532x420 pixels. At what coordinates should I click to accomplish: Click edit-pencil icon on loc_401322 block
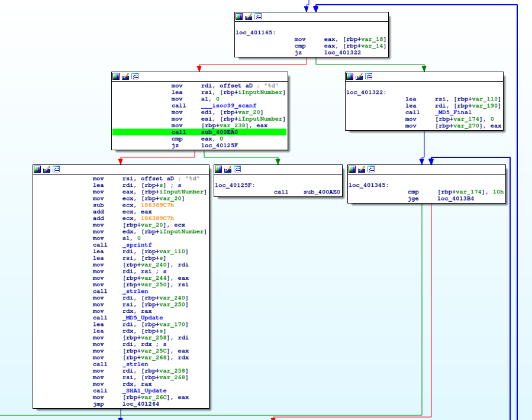point(359,76)
